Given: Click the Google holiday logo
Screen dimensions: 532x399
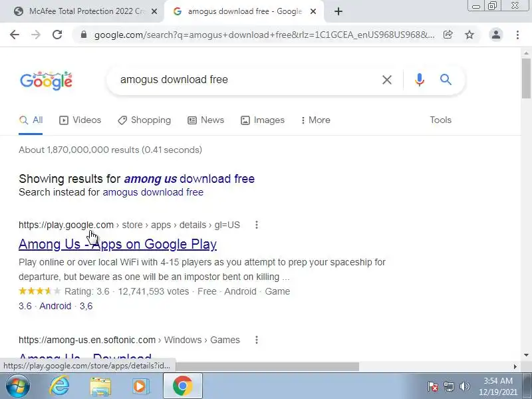Looking at the screenshot, I should 46,80.
